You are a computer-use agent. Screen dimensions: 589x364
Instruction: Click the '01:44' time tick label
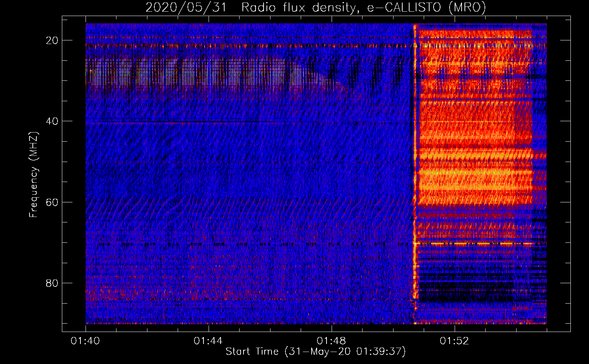(x=208, y=341)
